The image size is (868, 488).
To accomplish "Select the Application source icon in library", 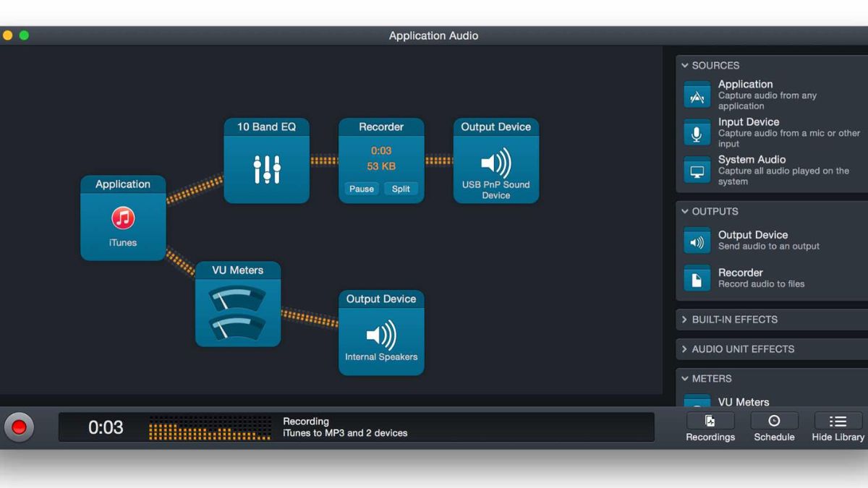I will click(697, 95).
